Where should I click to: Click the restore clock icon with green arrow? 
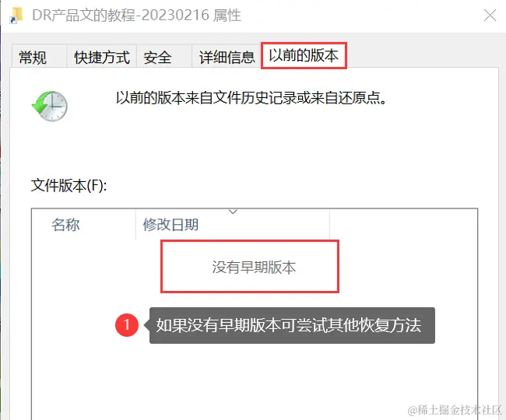click(50, 106)
